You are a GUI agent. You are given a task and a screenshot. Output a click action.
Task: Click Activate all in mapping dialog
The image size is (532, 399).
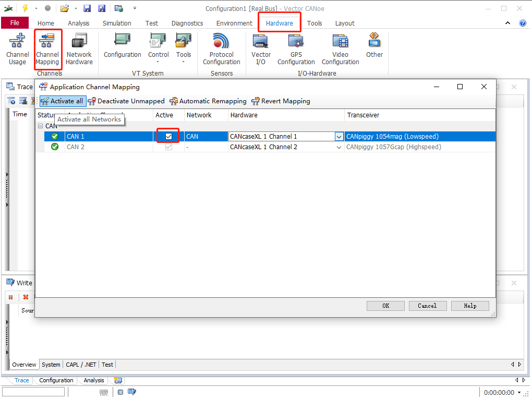click(63, 101)
